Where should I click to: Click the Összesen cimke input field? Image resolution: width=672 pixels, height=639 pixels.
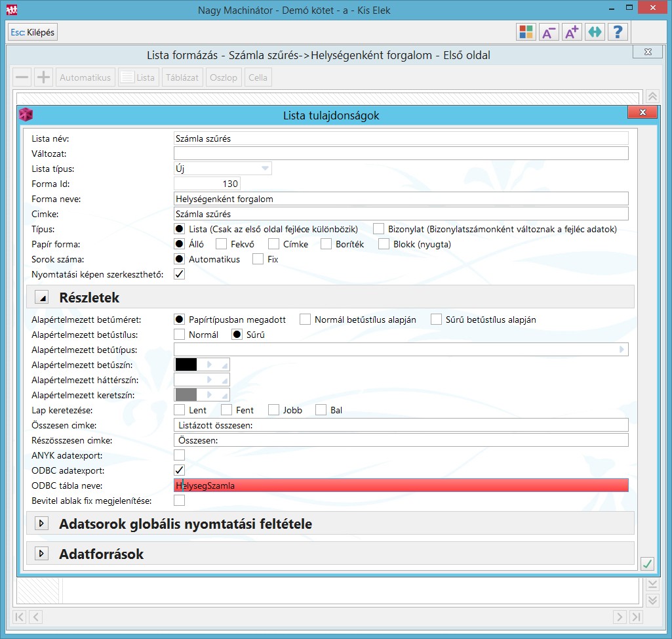point(401,425)
